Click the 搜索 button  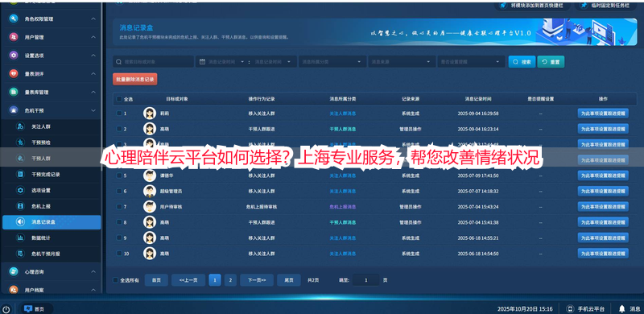(x=522, y=62)
